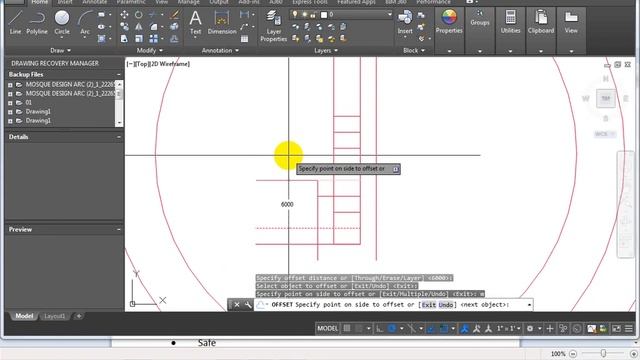Screen dimensions: 640x360
Task: Expand the Block panel dropdown
Action: tap(414, 50)
